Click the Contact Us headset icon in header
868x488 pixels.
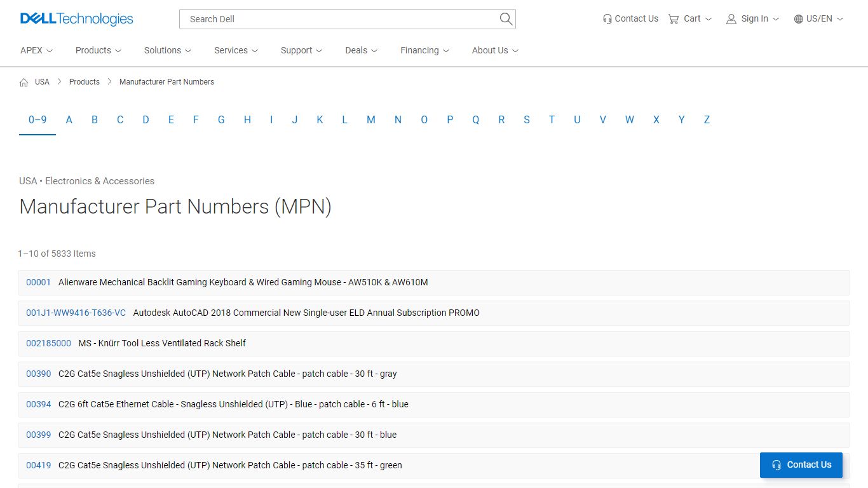coord(607,19)
